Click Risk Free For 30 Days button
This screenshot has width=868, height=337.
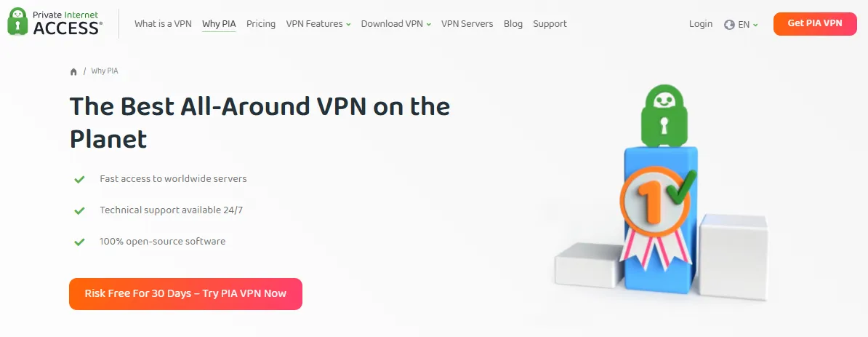(185, 294)
